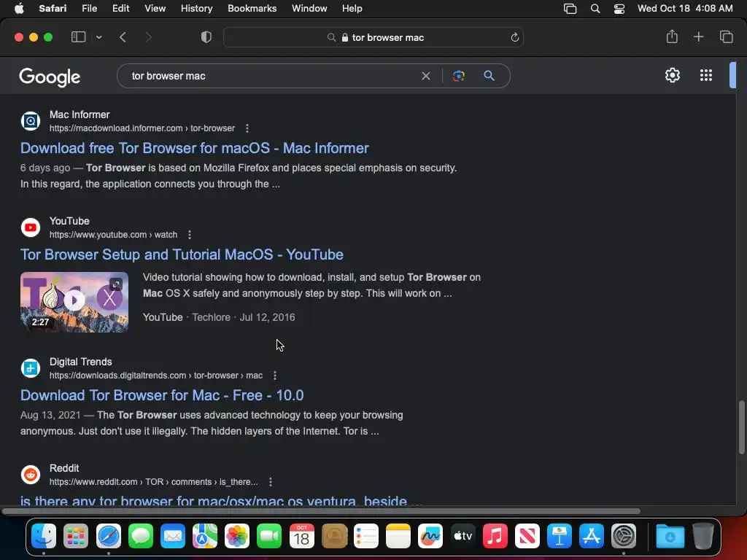The height and width of the screenshot is (560, 747).
Task: Open more options for YouTube result
Action: point(190,235)
